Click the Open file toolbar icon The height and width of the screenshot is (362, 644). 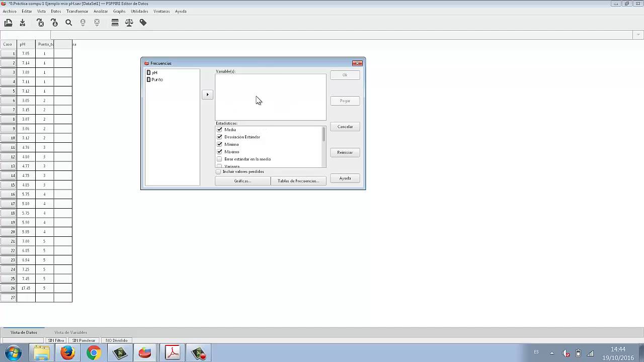8,23
